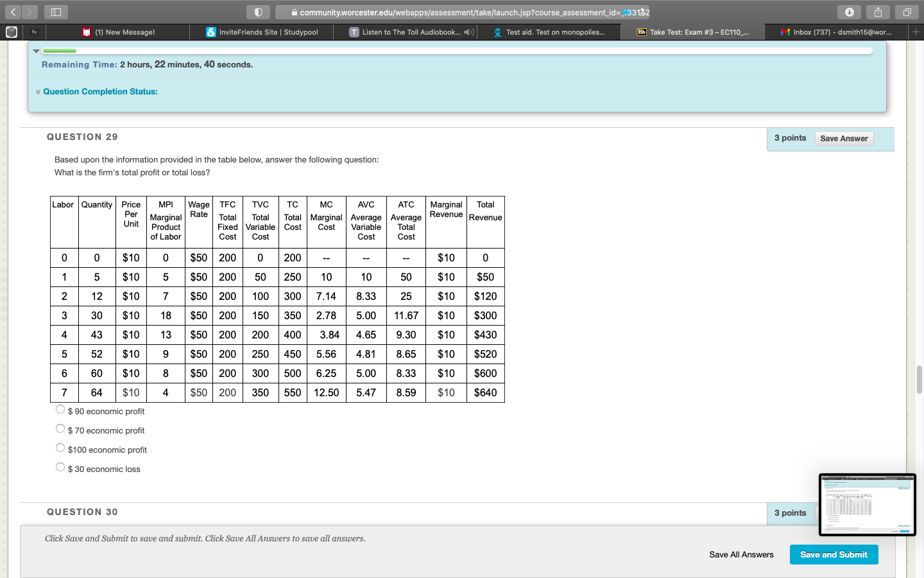The width and height of the screenshot is (924, 578).
Task: Click the Share icon in Safari toolbar
Action: coord(878,12)
